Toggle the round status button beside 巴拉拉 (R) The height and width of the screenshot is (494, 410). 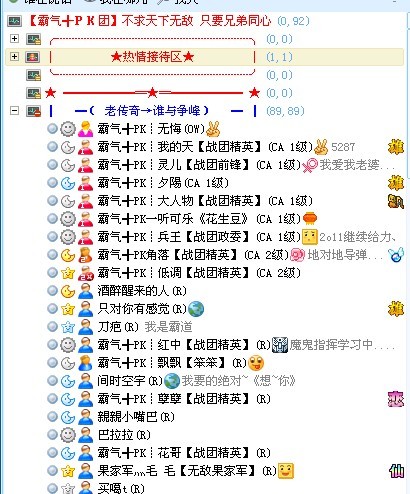[x=52, y=434]
